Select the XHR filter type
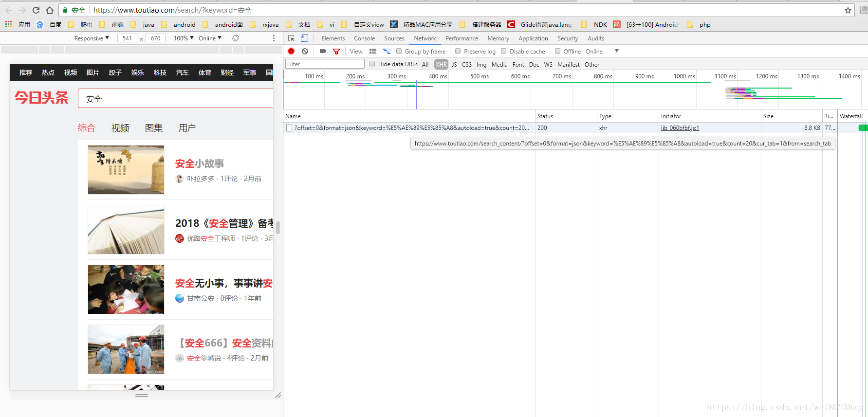 (x=441, y=64)
